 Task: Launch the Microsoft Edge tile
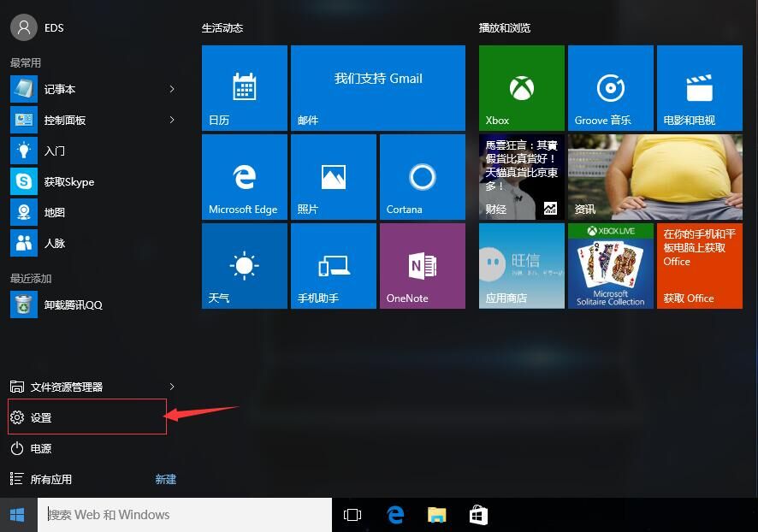(245, 177)
